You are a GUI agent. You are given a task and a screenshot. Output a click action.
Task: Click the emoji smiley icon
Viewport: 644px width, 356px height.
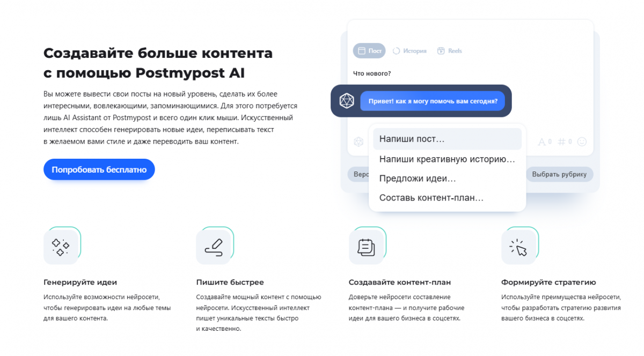582,142
